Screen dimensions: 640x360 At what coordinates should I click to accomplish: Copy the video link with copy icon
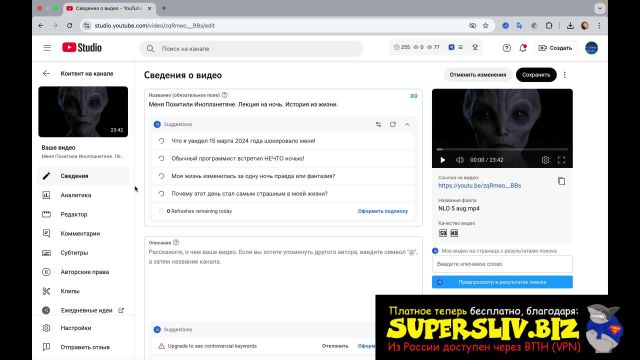click(562, 181)
